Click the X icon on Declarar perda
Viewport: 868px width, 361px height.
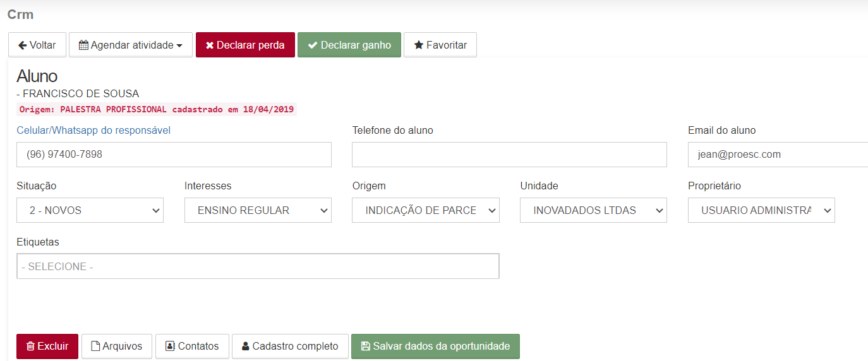210,45
